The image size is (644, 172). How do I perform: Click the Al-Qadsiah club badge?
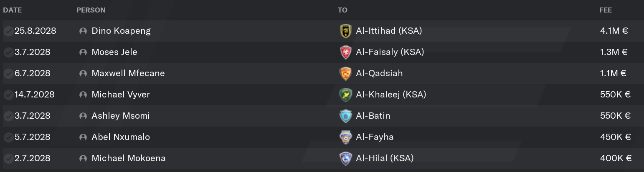(x=346, y=74)
